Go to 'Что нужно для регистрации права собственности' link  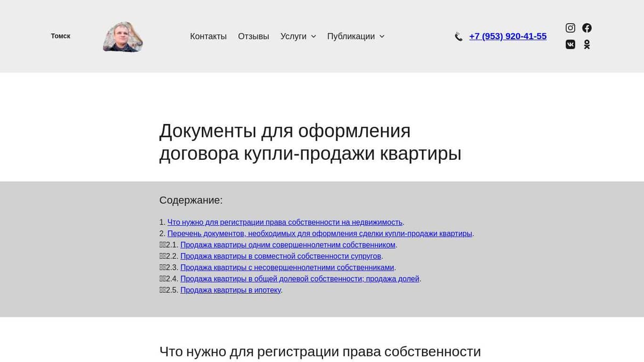284,222
